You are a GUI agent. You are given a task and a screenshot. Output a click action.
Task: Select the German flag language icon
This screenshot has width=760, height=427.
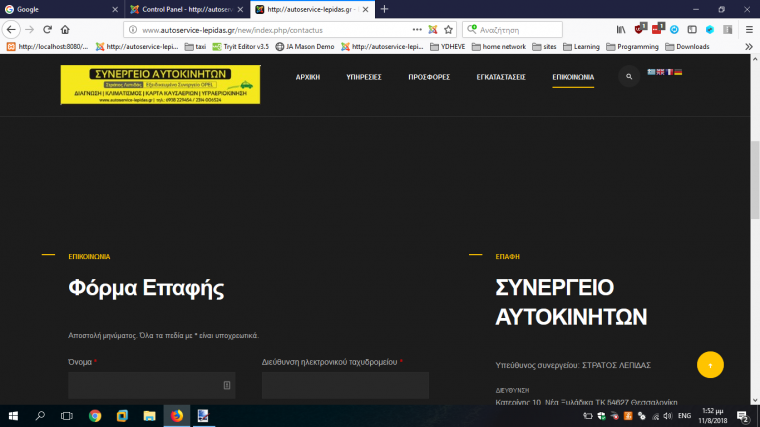tap(678, 72)
